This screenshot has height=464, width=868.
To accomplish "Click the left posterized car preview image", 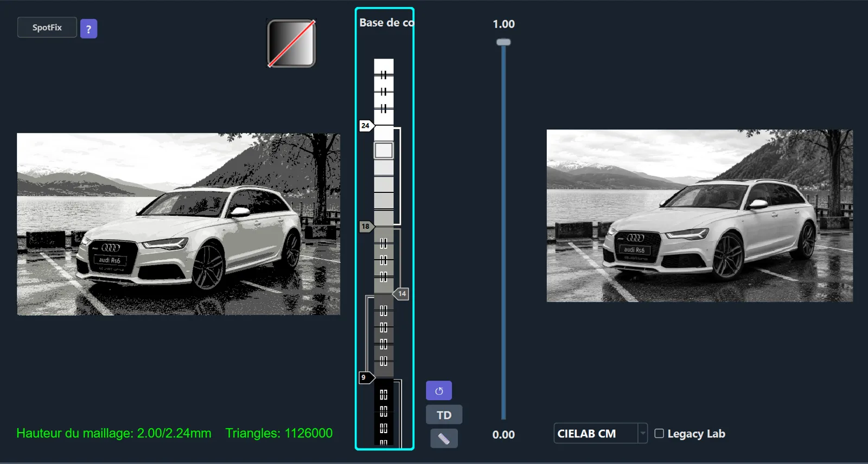I will click(178, 224).
